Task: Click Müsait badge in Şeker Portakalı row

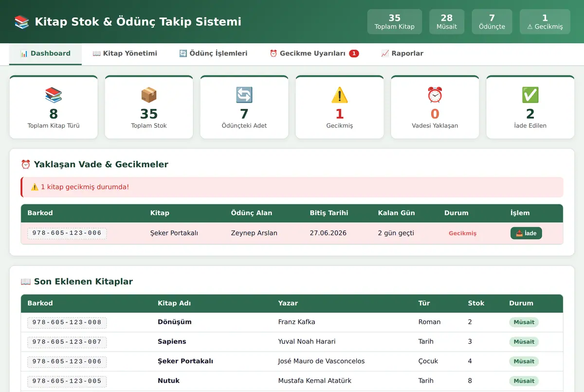Action: [524, 361]
